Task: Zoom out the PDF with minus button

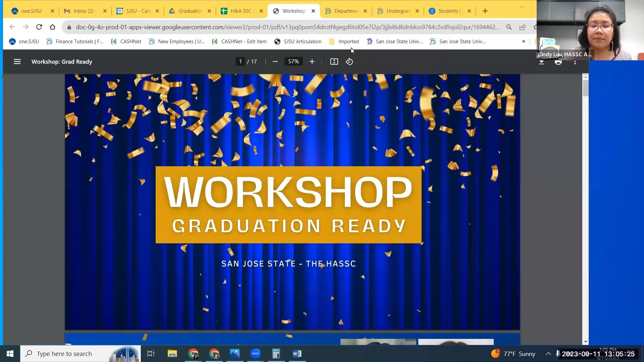Action: (x=275, y=62)
